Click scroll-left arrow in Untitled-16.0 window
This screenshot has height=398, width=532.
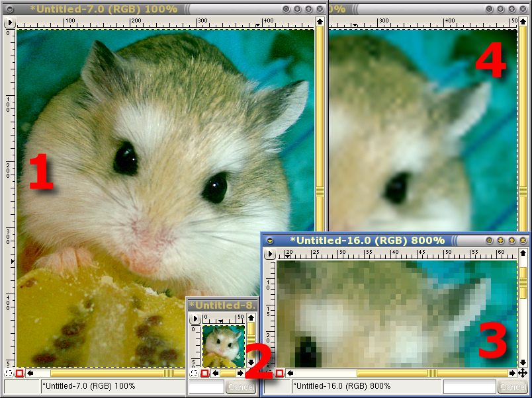pos(290,374)
